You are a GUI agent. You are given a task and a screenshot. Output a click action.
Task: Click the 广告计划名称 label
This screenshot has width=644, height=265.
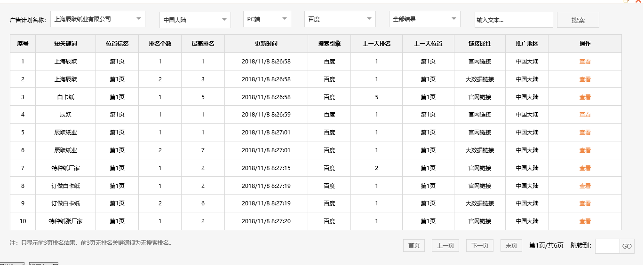pyautogui.click(x=28, y=20)
